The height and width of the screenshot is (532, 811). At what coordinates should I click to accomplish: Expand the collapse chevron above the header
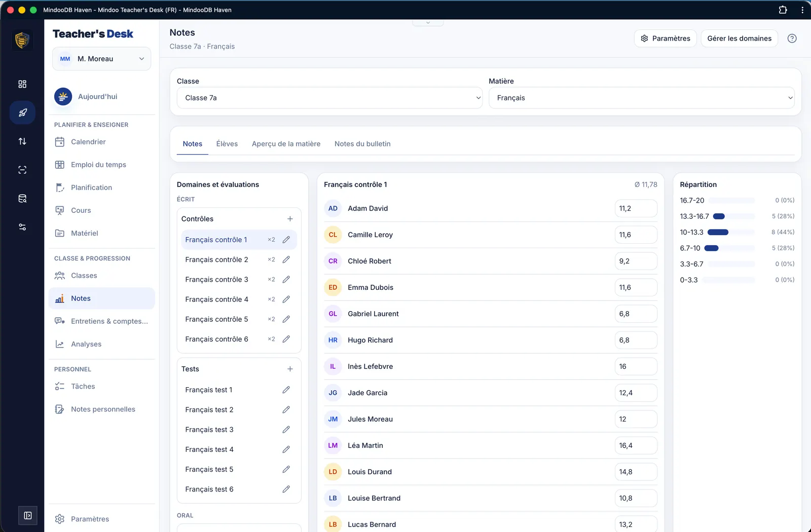[x=428, y=23]
